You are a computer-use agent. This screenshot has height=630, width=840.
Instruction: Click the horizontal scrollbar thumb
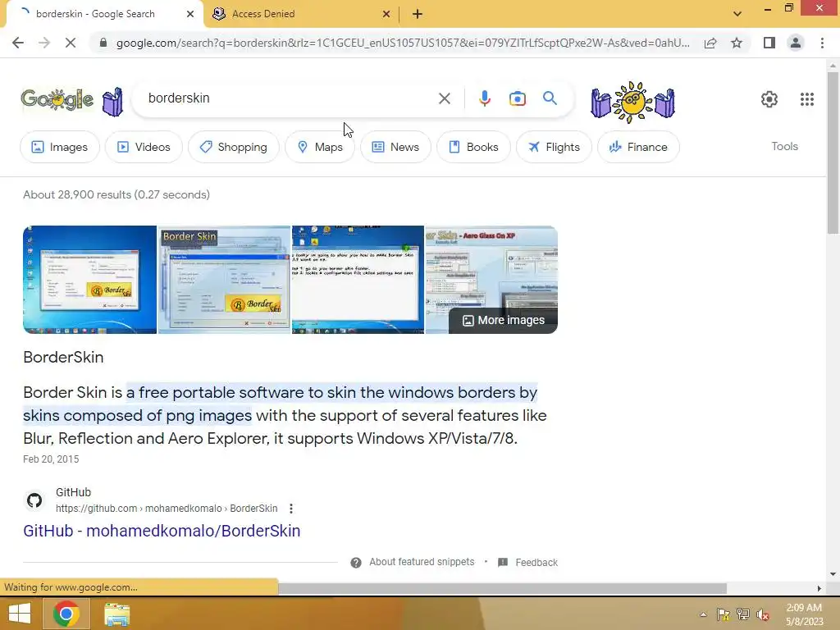coord(503,588)
